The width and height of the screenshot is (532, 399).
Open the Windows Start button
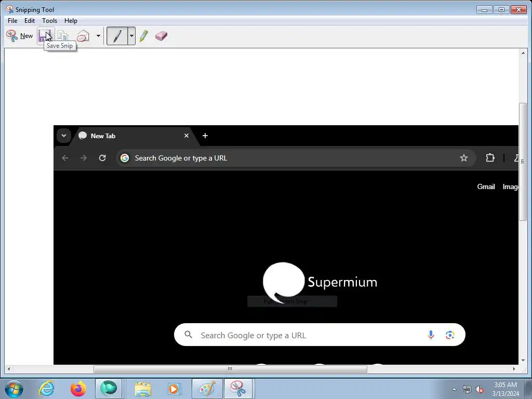tap(14, 389)
